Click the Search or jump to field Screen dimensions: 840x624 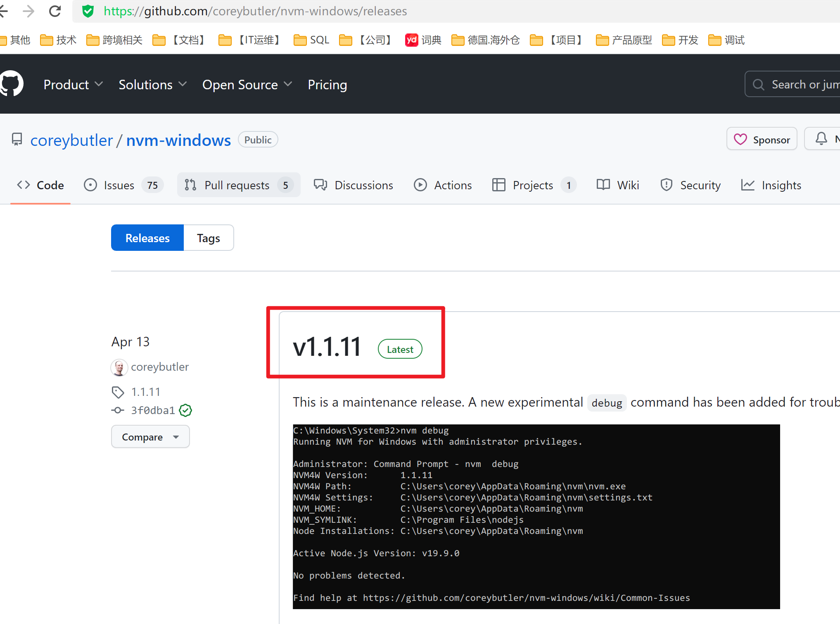point(792,84)
